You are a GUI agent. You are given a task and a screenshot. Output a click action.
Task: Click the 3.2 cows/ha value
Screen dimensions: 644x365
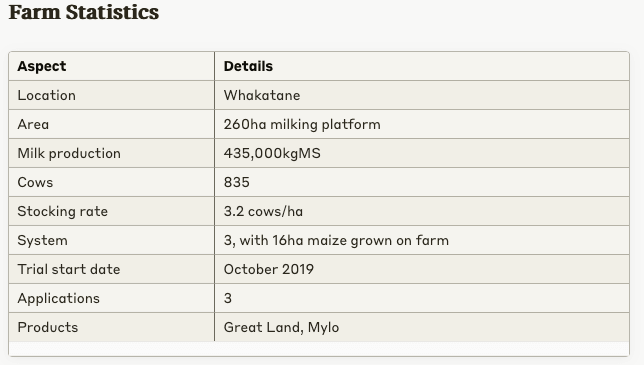[263, 211]
